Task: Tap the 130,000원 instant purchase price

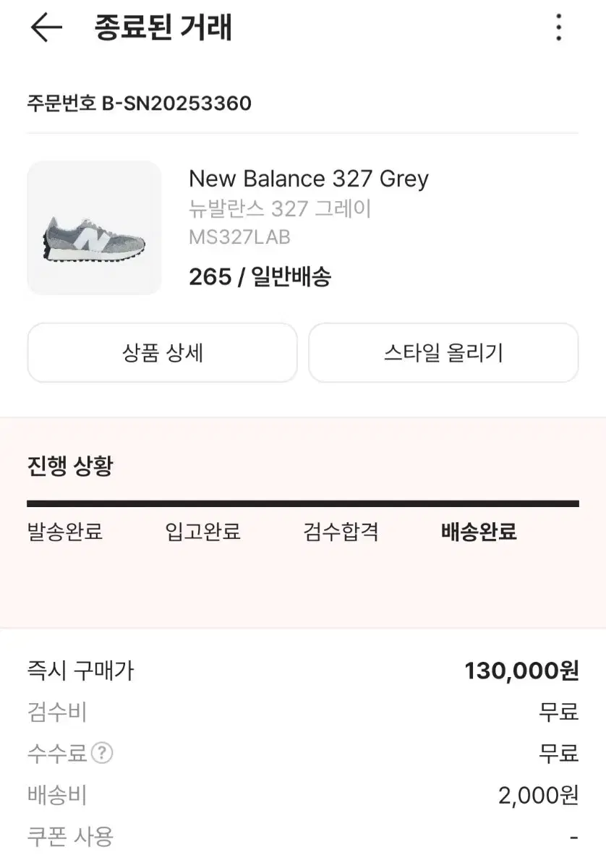Action: click(521, 671)
